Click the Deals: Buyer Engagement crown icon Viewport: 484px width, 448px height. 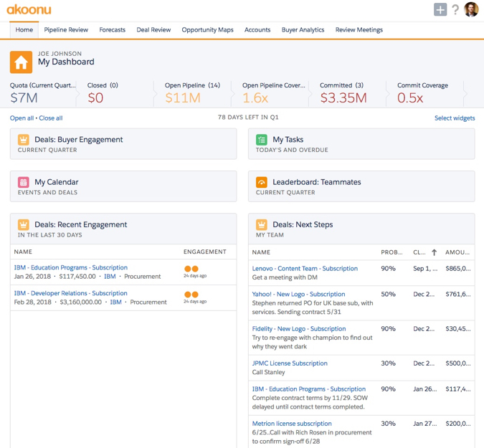coord(24,140)
